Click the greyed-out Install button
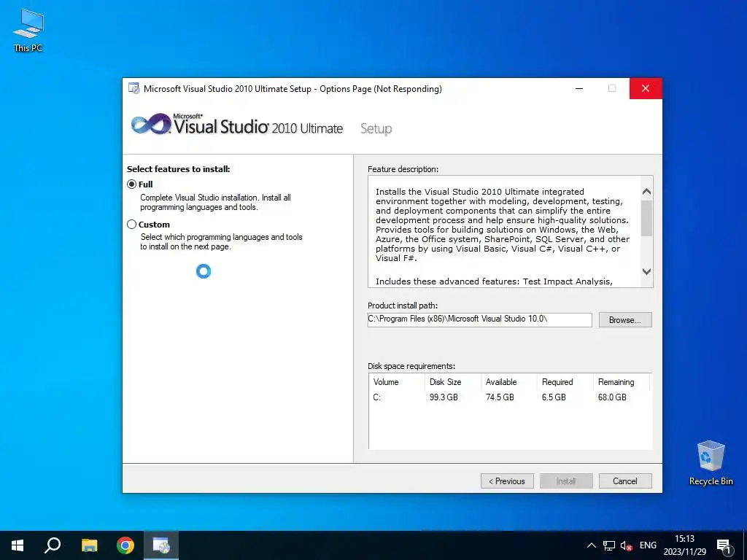The image size is (747, 560). [566, 481]
